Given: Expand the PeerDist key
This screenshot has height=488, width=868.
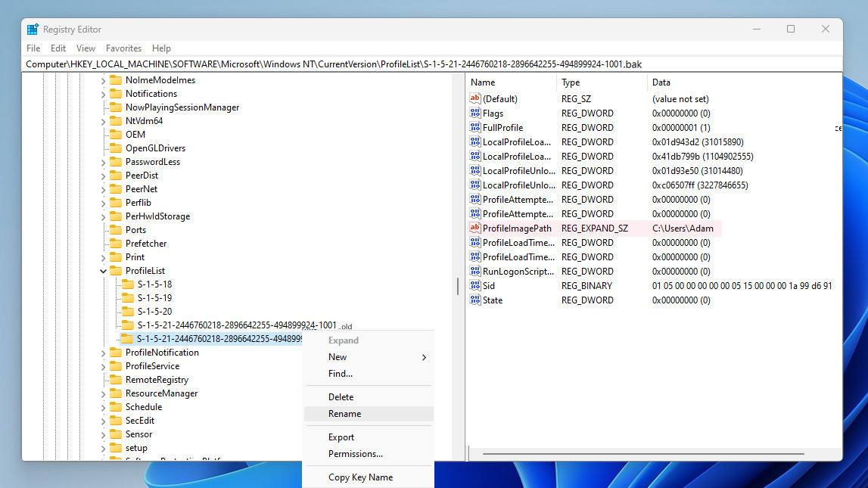Looking at the screenshot, I should coord(103,176).
